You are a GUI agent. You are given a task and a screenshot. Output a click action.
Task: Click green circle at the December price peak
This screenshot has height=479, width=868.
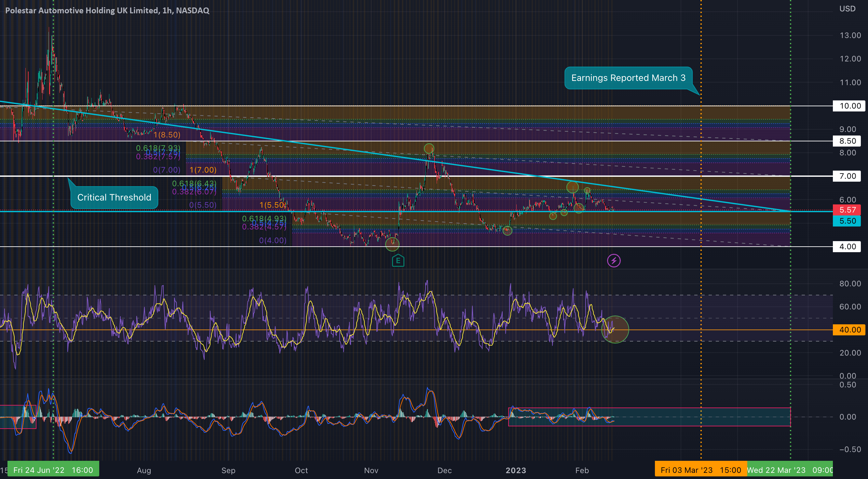pyautogui.click(x=429, y=149)
